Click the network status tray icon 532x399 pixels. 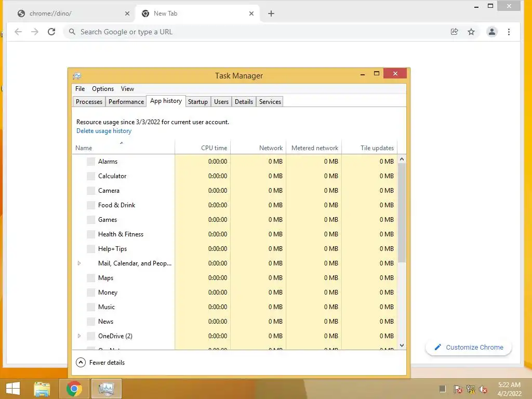pyautogui.click(x=471, y=389)
